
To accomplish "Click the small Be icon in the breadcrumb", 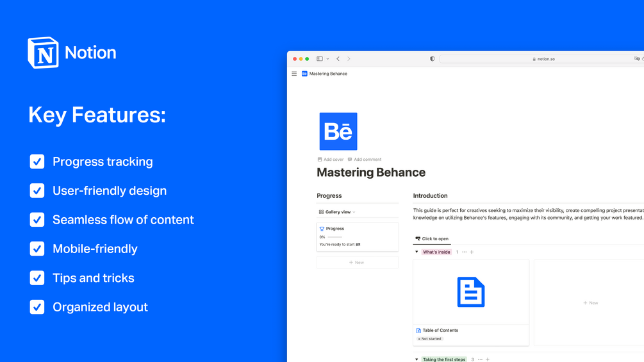I will coord(304,74).
